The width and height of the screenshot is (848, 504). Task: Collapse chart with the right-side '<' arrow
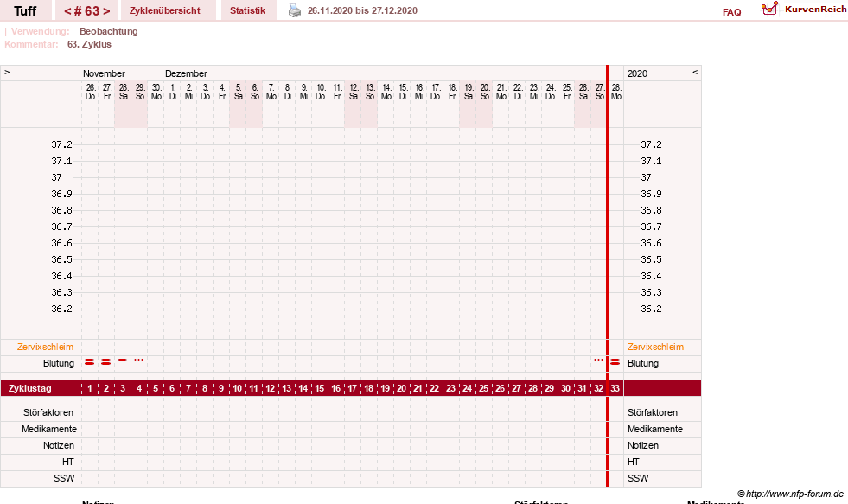pyautogui.click(x=695, y=72)
